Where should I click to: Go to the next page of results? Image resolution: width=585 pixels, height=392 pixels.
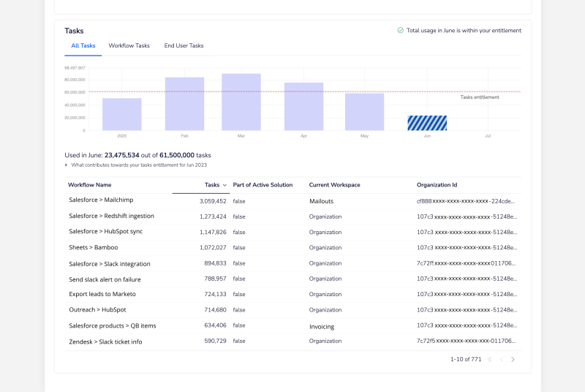click(x=513, y=359)
